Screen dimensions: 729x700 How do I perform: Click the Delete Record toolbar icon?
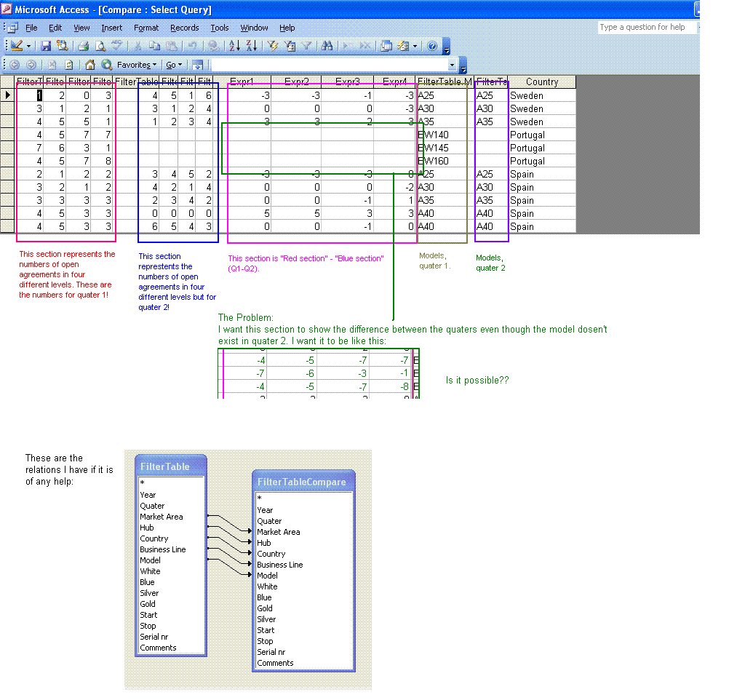pos(365,46)
